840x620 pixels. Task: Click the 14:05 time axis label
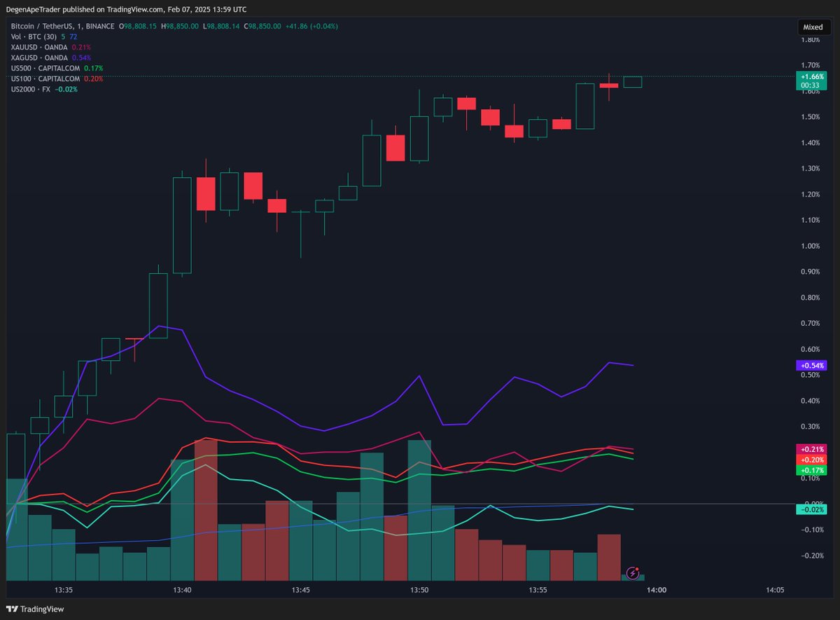pyautogui.click(x=775, y=591)
